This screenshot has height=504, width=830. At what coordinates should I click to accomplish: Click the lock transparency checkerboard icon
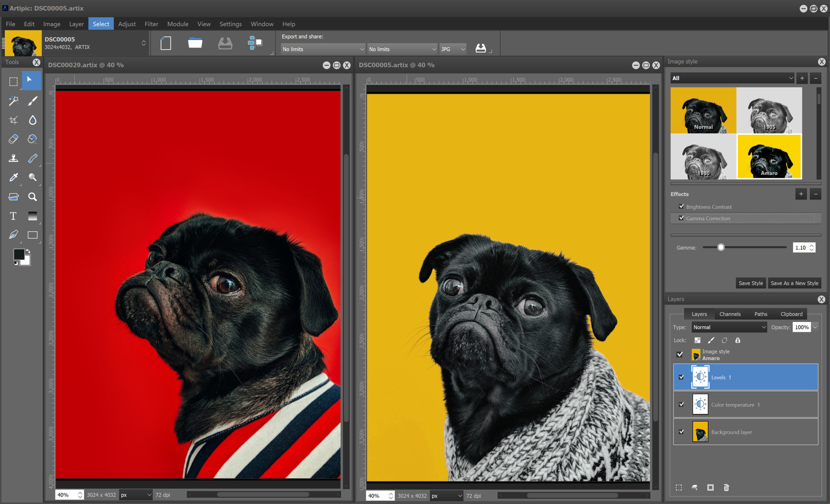click(x=697, y=340)
